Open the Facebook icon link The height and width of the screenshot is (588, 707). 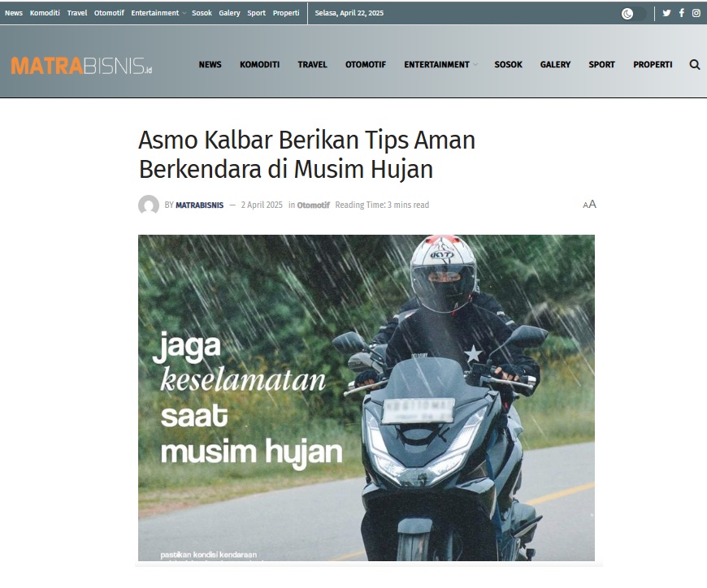[x=682, y=13]
